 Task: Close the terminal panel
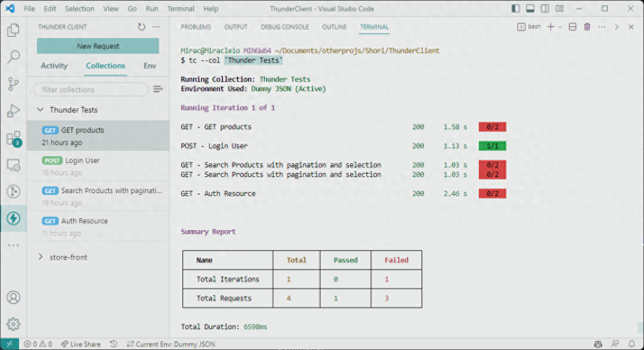[x=631, y=27]
